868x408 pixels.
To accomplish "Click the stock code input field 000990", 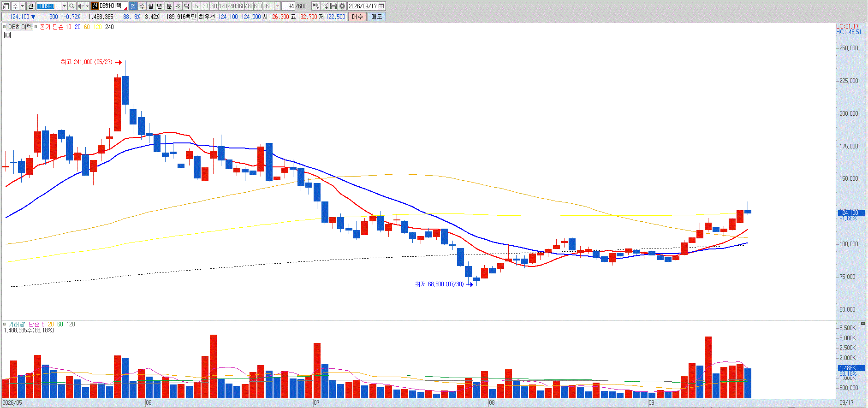I will tap(48, 6).
